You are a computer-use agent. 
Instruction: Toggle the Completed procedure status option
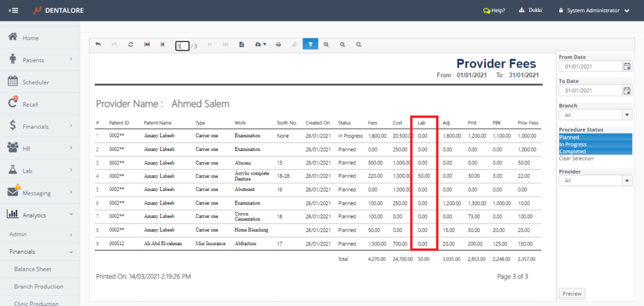tap(594, 151)
